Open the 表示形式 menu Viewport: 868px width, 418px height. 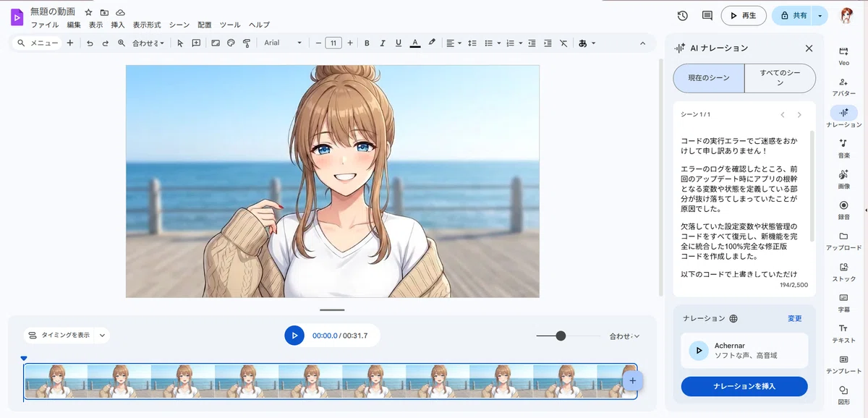click(147, 25)
